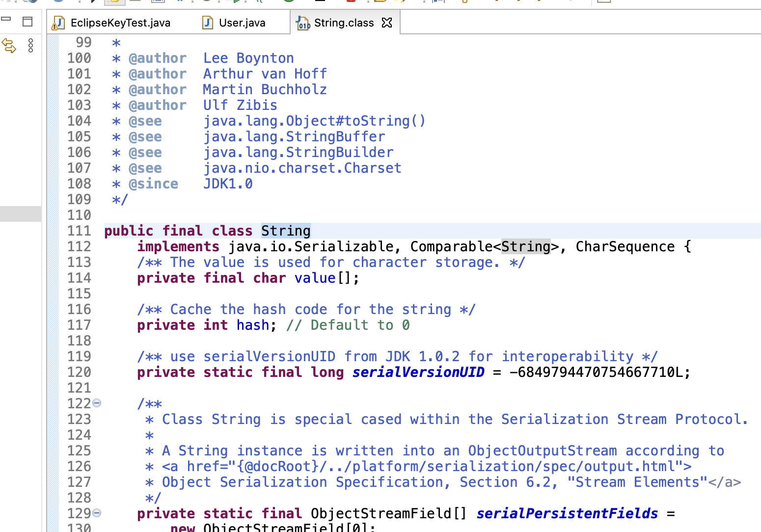Collapse the Javadoc comment at line 122
The height and width of the screenshot is (532, 761).
click(x=97, y=403)
